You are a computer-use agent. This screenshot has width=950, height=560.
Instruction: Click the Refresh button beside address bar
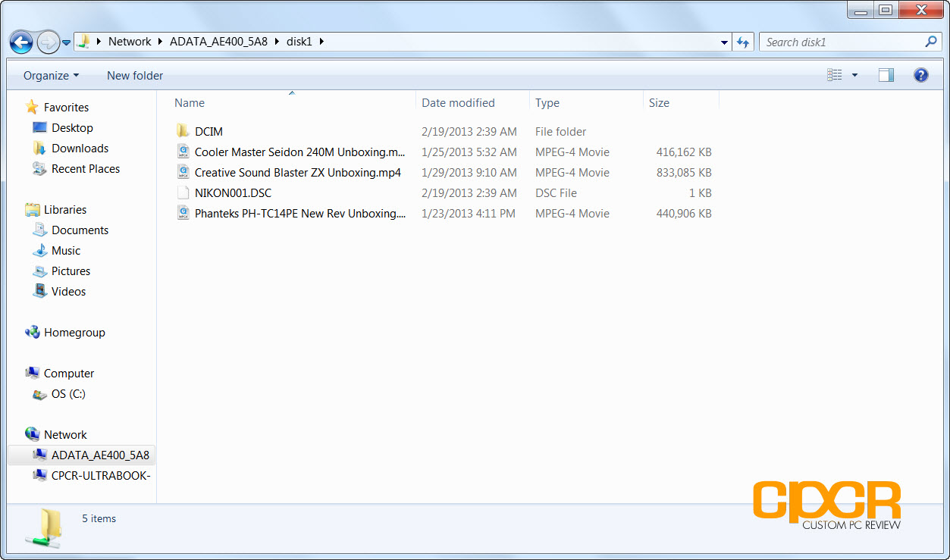pos(743,42)
